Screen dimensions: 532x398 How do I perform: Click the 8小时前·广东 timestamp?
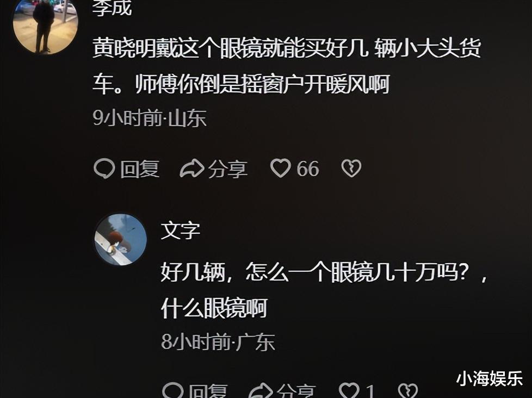point(218,341)
